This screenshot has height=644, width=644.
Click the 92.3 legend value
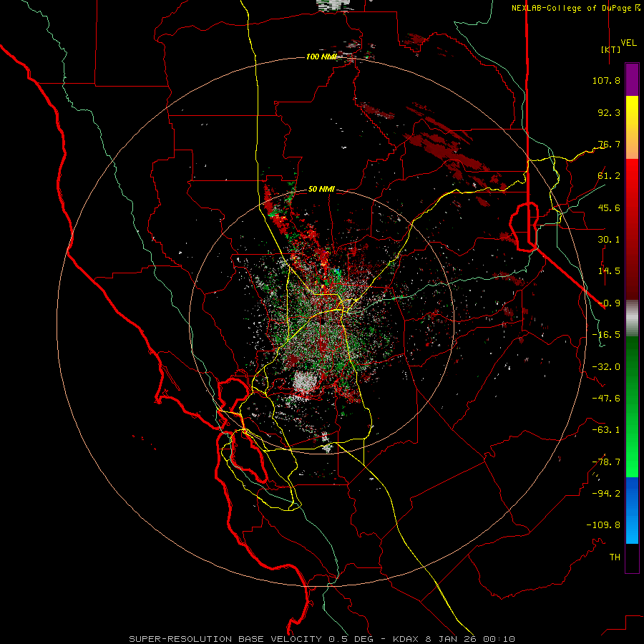pos(609,112)
